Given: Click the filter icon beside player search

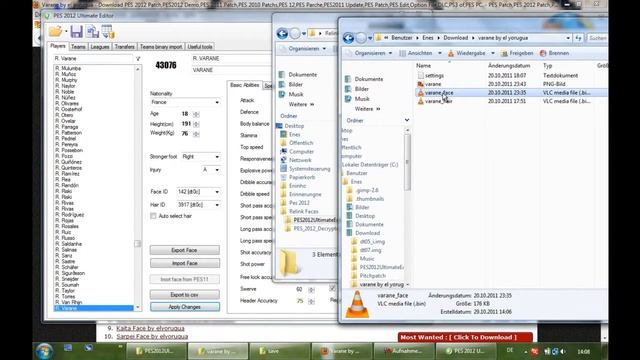Looking at the screenshot, I should [x=138, y=59].
